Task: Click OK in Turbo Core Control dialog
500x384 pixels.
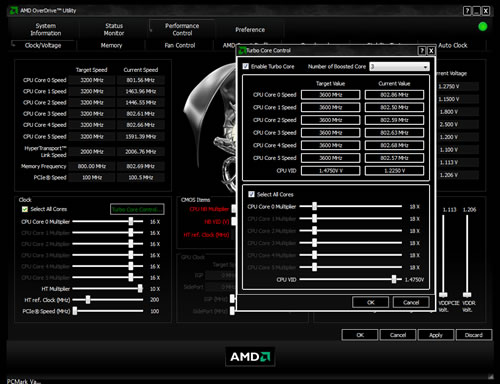Action: (371, 302)
